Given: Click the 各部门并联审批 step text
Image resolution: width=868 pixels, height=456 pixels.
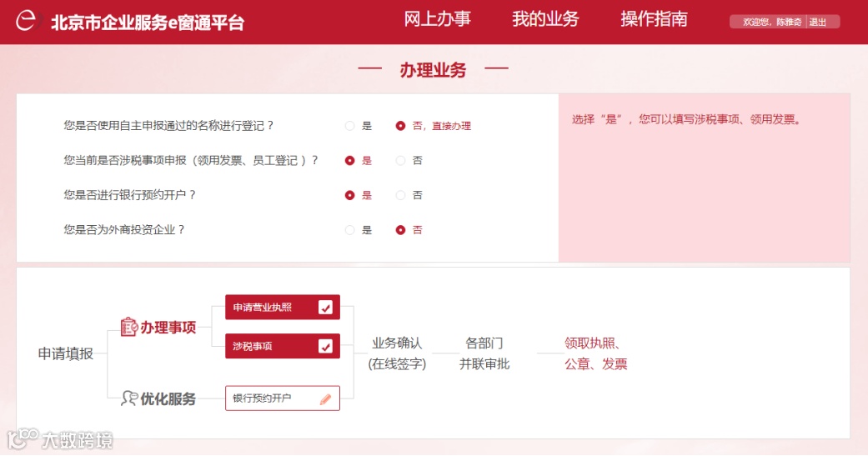Looking at the screenshot, I should (484, 353).
